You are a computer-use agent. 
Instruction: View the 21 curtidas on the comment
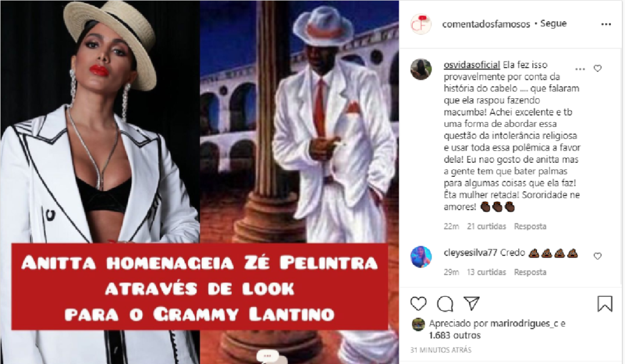click(x=486, y=226)
